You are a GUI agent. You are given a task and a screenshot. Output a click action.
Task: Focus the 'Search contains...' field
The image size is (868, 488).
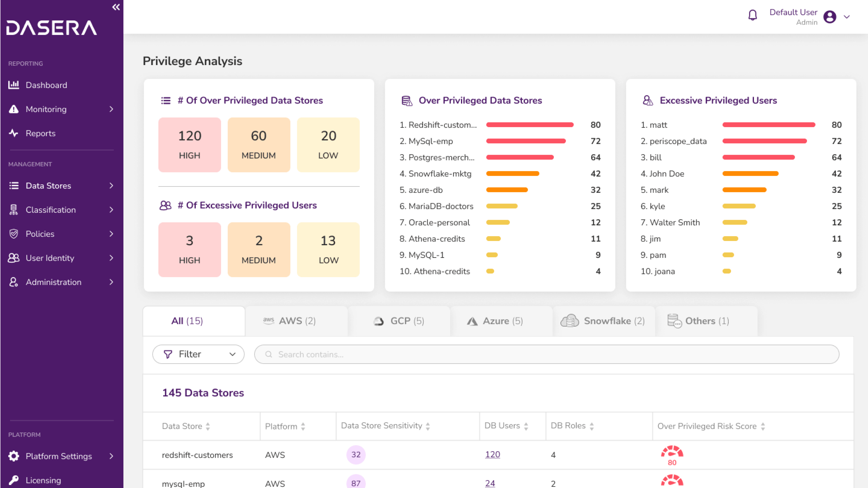point(547,354)
